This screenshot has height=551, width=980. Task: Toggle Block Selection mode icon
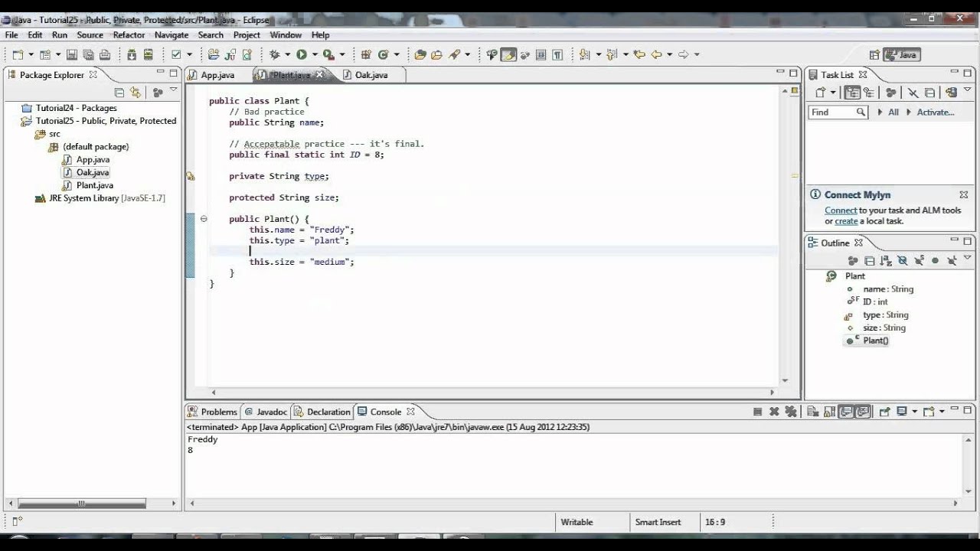[541, 54]
